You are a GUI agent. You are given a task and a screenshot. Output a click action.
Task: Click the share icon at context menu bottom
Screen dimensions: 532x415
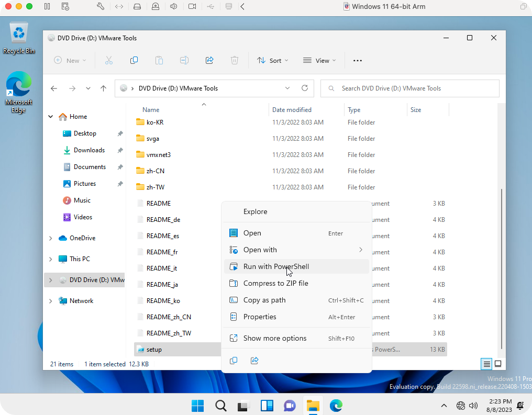pyautogui.click(x=254, y=361)
